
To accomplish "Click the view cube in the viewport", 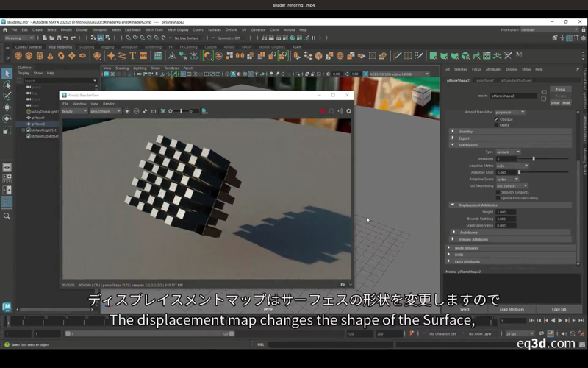I will point(421,96).
